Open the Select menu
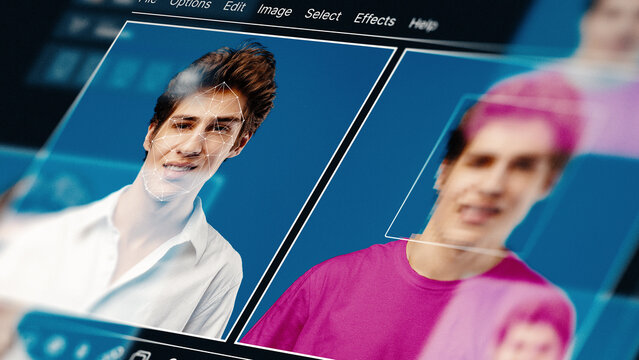Image resolution: width=639 pixels, height=360 pixels. 323,15
